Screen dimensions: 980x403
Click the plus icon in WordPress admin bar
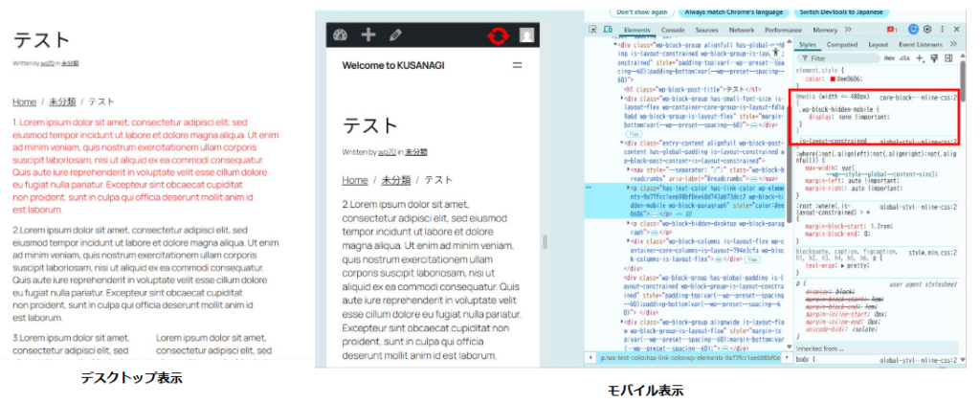[x=367, y=36]
